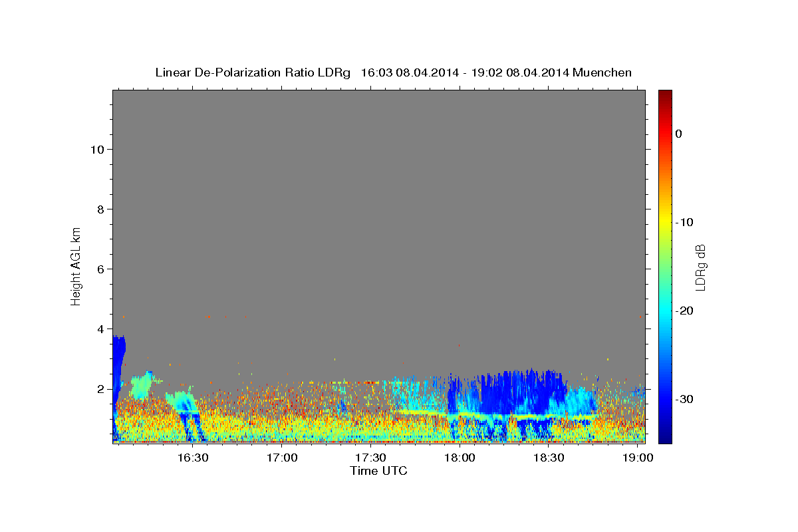The image size is (798, 532).
Task: Click the height tick label '10'
Action: click(96, 150)
